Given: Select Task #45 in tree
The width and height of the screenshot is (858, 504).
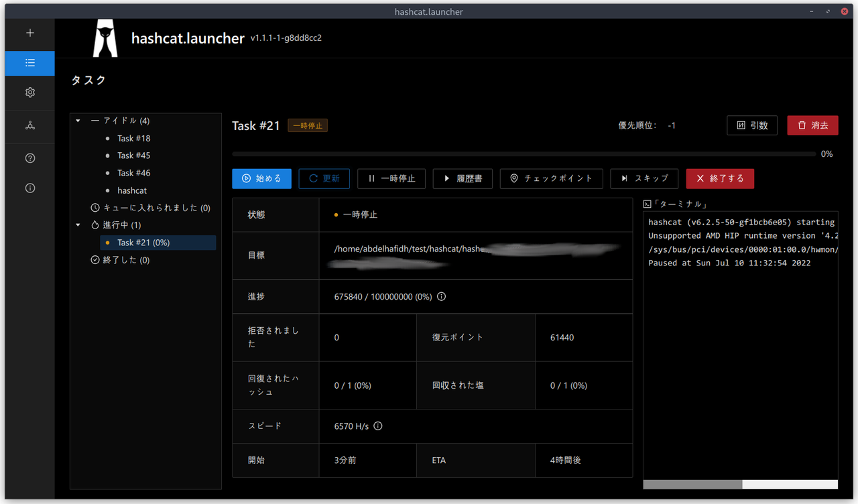Looking at the screenshot, I should click(x=133, y=155).
